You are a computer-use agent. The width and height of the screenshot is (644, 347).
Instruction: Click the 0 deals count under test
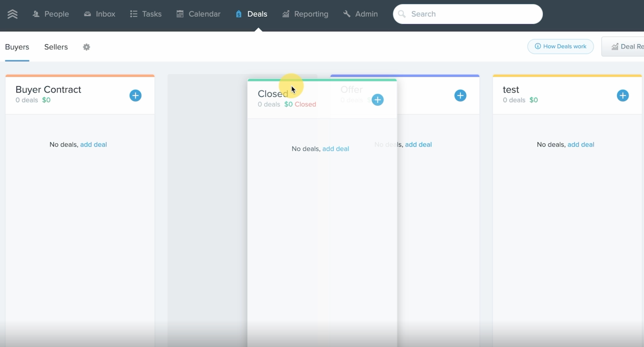(514, 100)
